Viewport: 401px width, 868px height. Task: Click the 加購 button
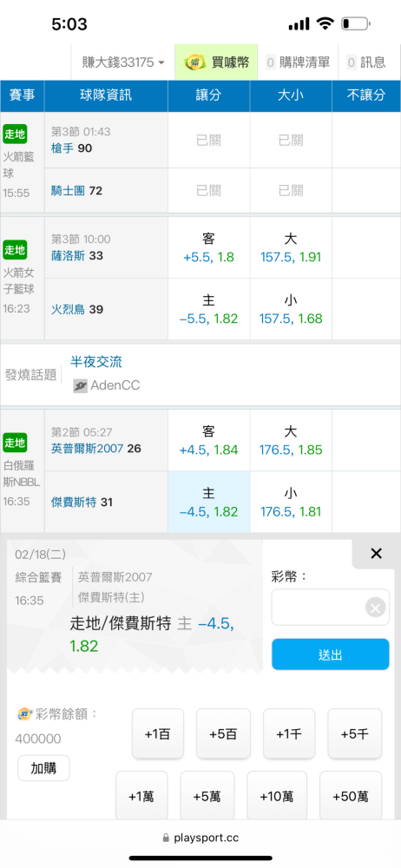pyautogui.click(x=43, y=768)
